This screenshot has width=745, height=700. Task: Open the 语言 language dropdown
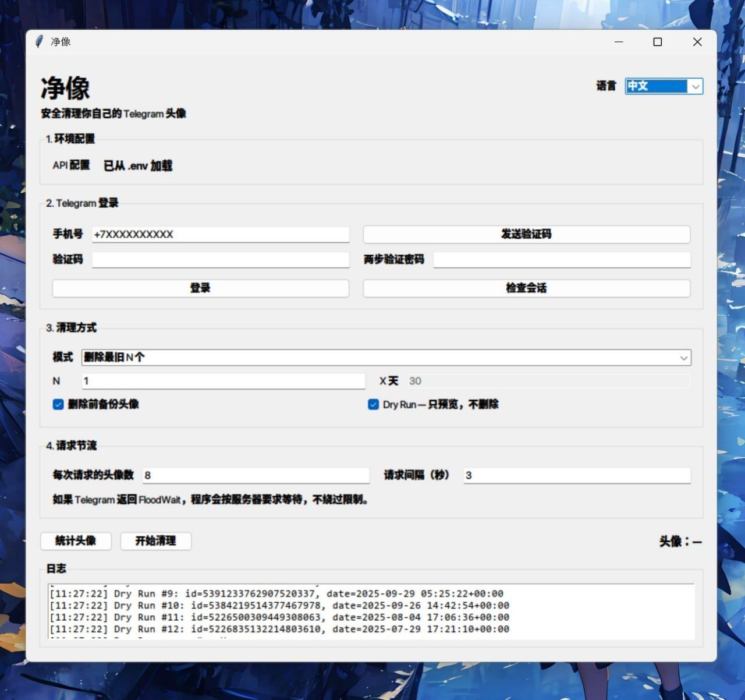[x=664, y=86]
